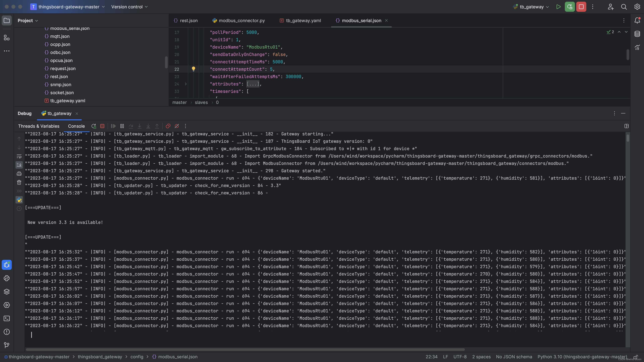Click Step Into My Code button
The width and height of the screenshot is (644, 362).
(148, 126)
